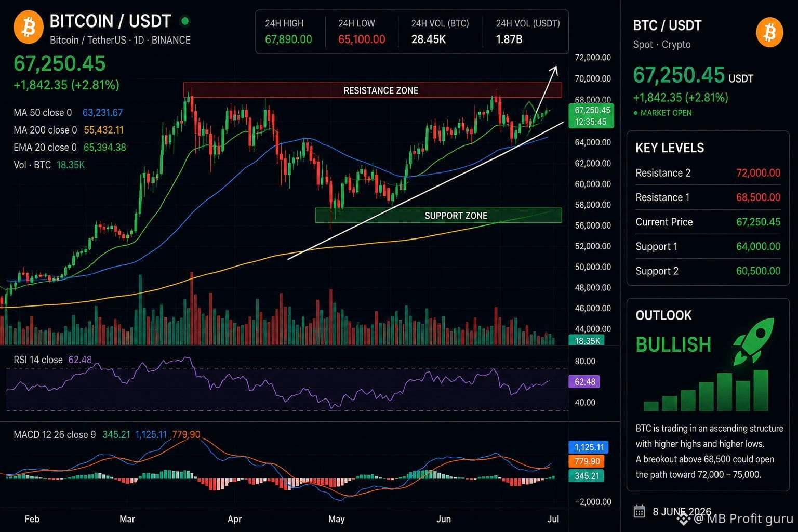This screenshot has width=798, height=532.
Task: Click the OUTLOOK heading
Action: 663,315
